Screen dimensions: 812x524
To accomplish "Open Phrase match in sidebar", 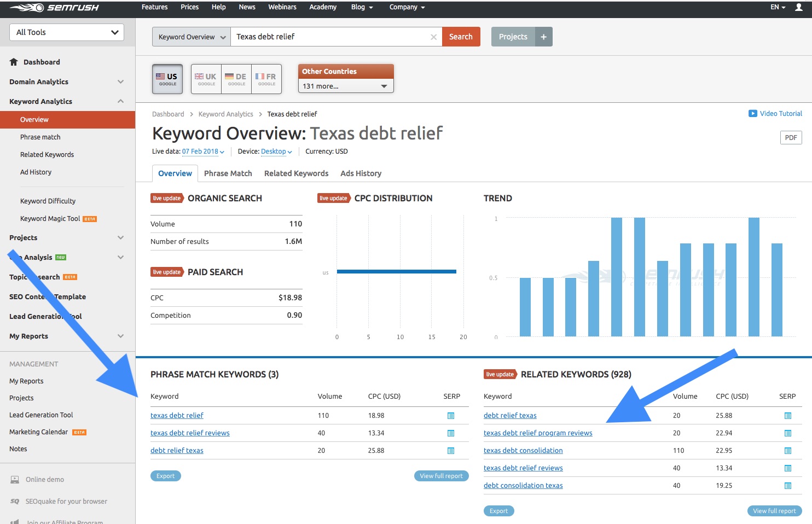I will point(40,137).
